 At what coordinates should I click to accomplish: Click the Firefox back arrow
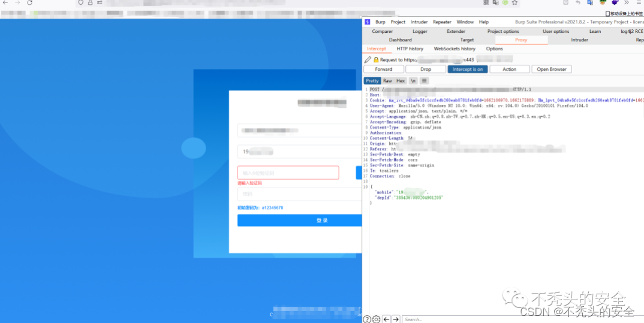click(5, 2)
